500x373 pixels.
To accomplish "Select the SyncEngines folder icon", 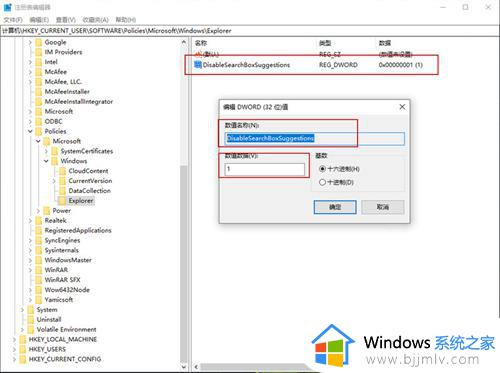I will point(39,240).
